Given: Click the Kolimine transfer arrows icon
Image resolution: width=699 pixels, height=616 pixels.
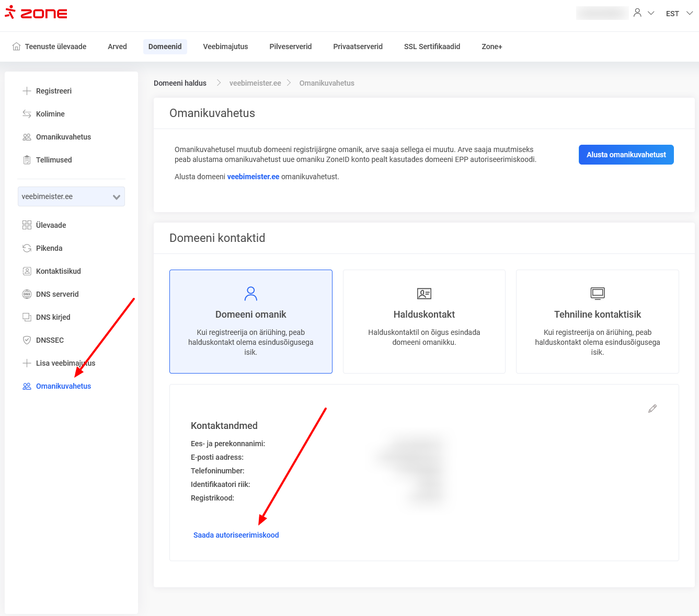Looking at the screenshot, I should point(27,114).
